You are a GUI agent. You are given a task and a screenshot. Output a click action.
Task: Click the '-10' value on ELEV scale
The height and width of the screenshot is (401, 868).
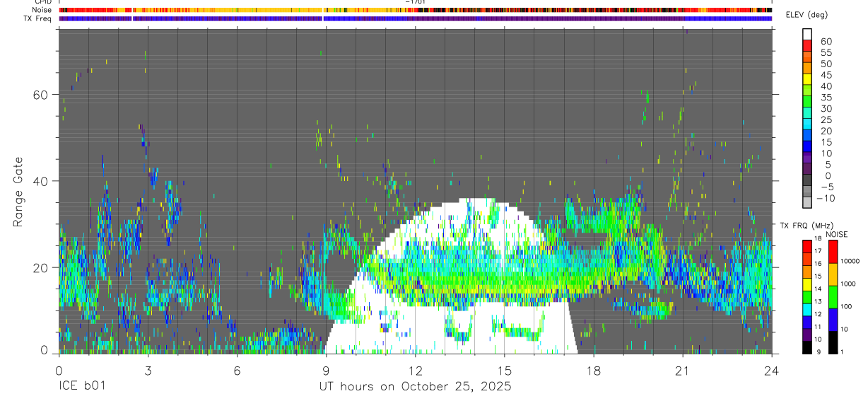coord(826,198)
